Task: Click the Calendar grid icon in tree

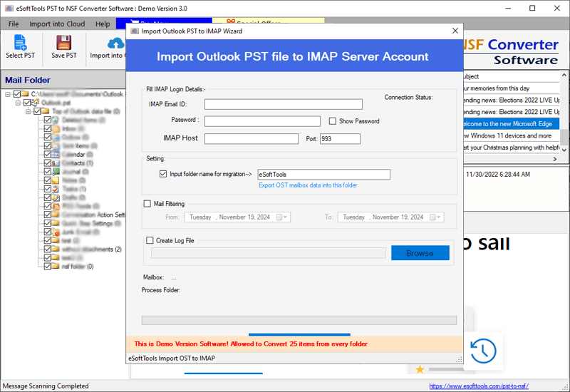Action: click(56, 155)
